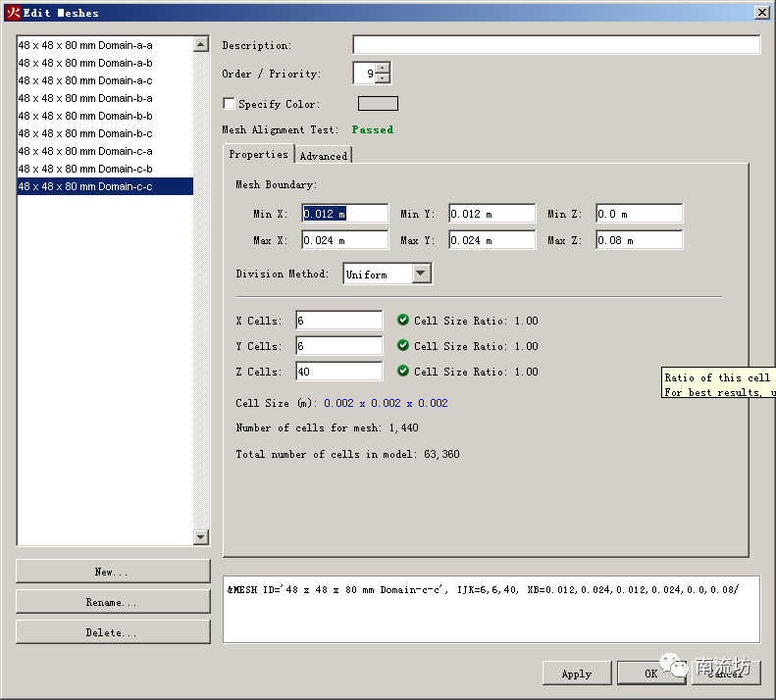Select the Properties tab
Screen dimensions: 776x700
(258, 154)
